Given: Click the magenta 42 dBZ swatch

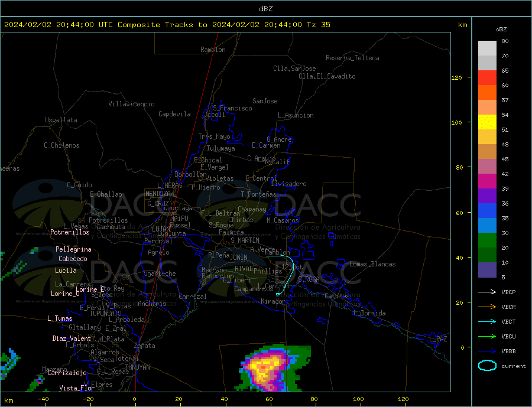Looking at the screenshot, I should pyautogui.click(x=487, y=181).
